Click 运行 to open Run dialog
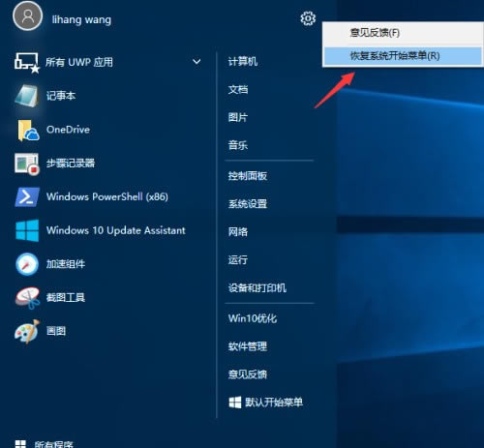 (238, 259)
